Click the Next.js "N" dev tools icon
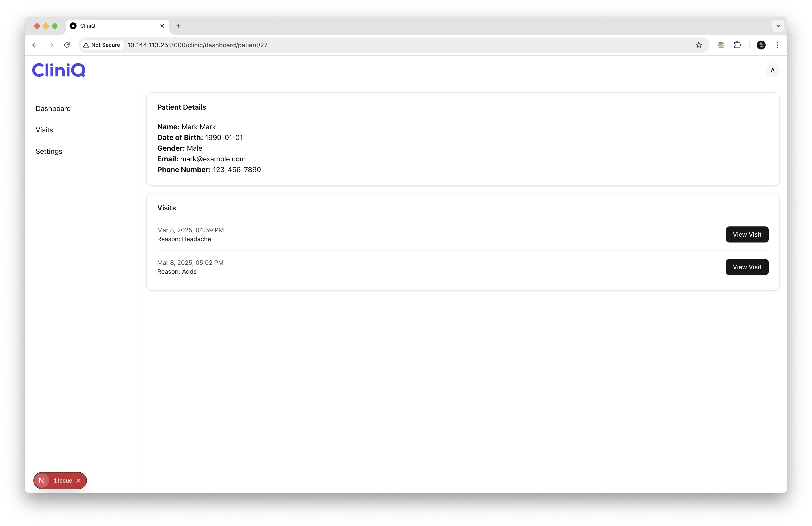812x526 pixels. tap(42, 480)
